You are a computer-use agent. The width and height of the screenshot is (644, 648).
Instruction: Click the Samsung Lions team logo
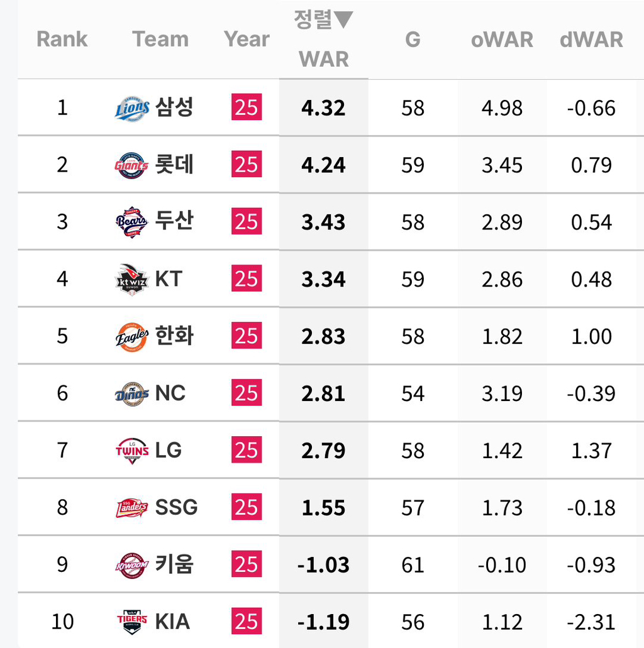tap(132, 108)
